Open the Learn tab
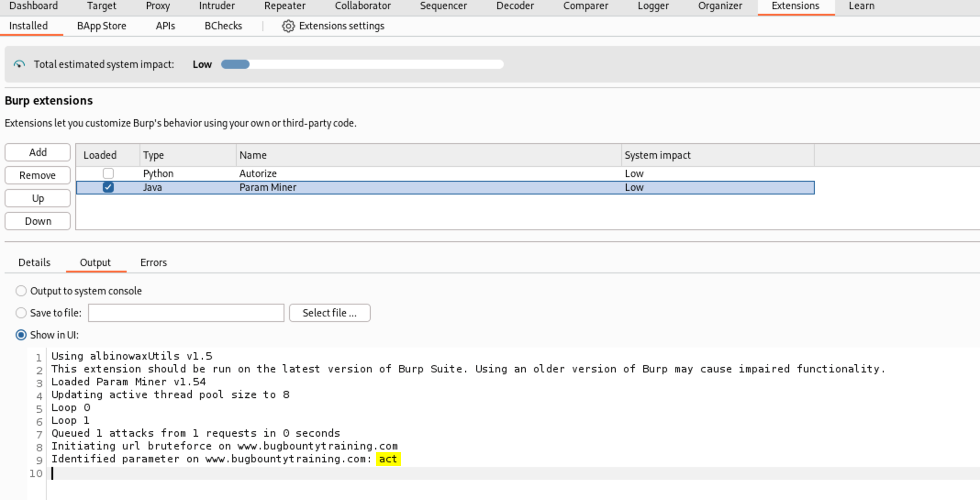Screen dimensions: 980x500 (861, 6)
